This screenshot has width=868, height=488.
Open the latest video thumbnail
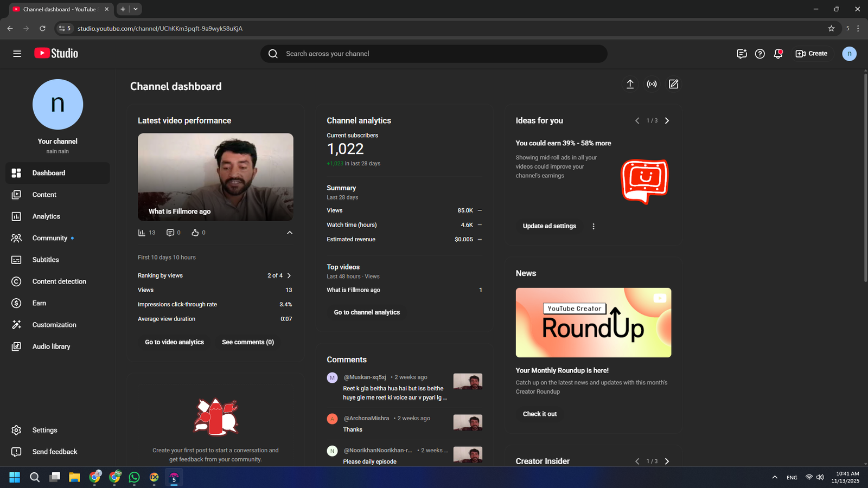tap(215, 177)
